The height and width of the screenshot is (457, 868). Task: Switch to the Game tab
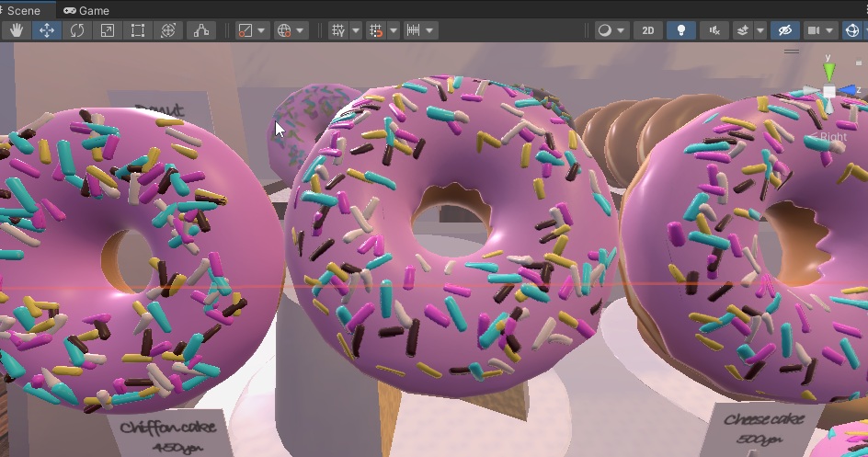pyautogui.click(x=86, y=10)
